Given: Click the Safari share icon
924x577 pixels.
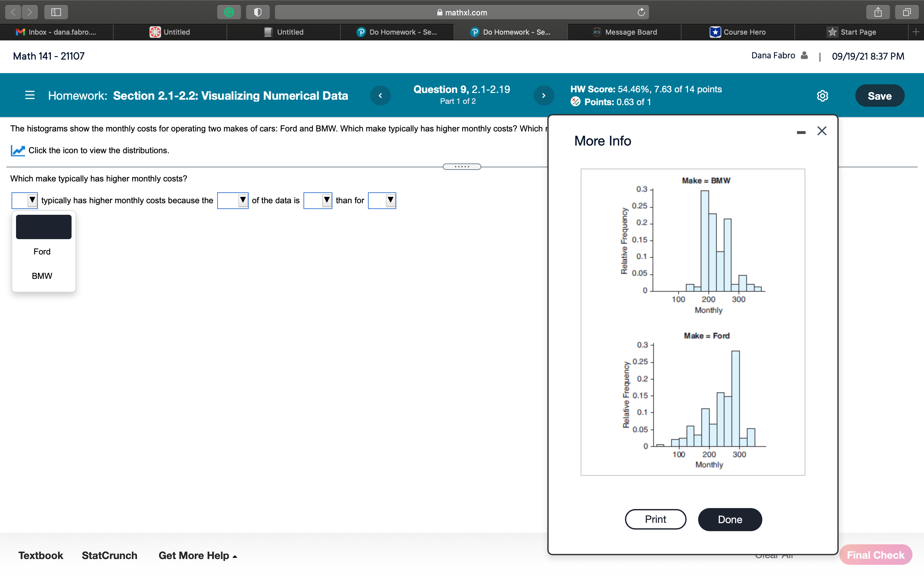Looking at the screenshot, I should pos(878,12).
